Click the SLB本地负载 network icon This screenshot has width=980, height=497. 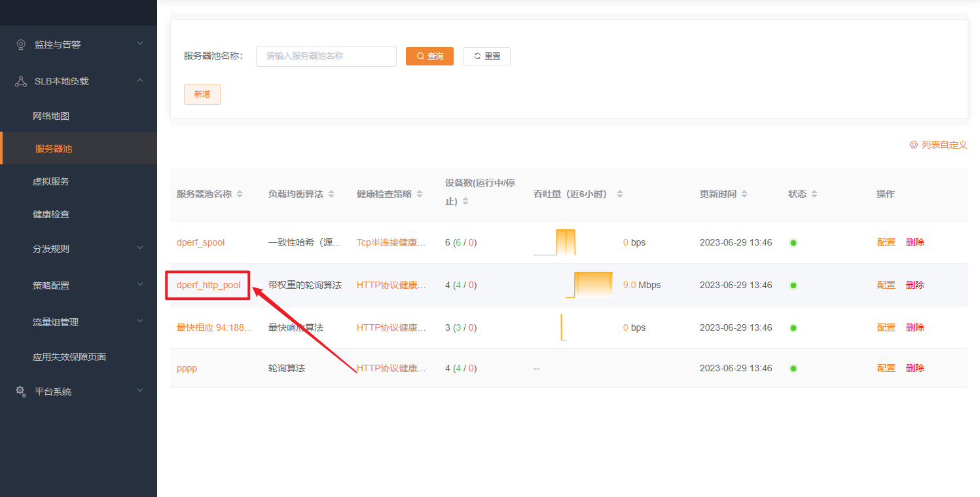click(21, 81)
